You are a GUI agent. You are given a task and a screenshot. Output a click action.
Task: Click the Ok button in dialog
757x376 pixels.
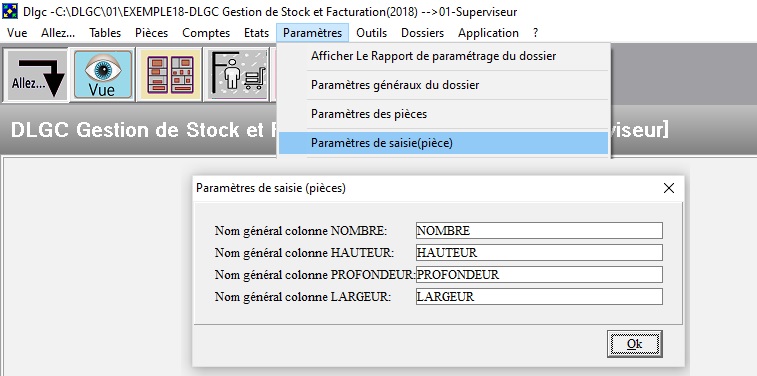pos(634,344)
